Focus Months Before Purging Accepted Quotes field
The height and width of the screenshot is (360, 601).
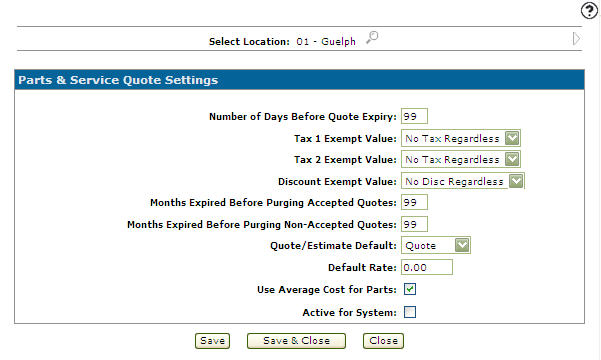pyautogui.click(x=414, y=202)
